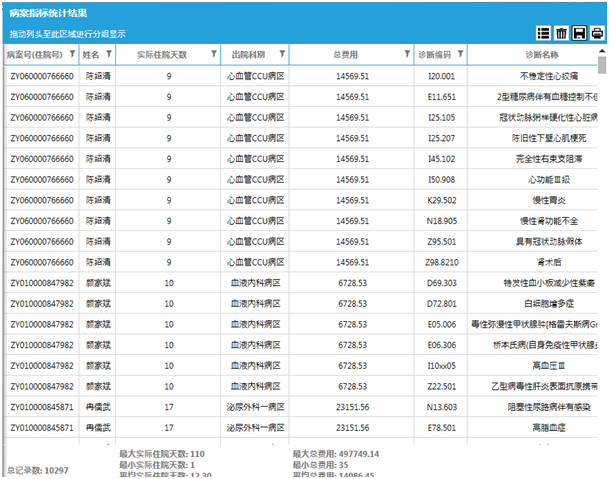The width and height of the screenshot is (609, 479).
Task: Click diagnosis code D69.303 cell
Action: 441,283
